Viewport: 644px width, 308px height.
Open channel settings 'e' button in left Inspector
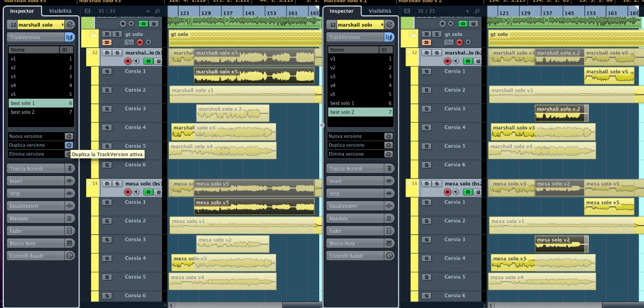(x=70, y=25)
